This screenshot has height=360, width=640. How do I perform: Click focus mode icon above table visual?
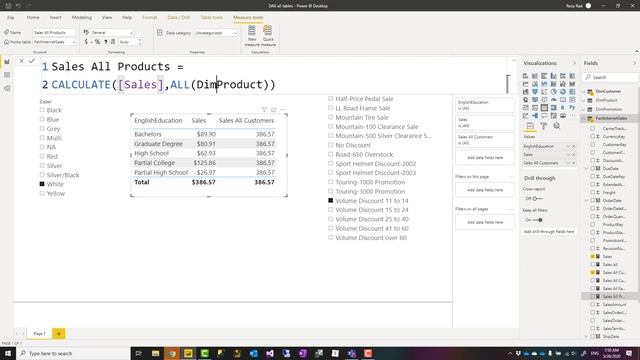coord(273,109)
